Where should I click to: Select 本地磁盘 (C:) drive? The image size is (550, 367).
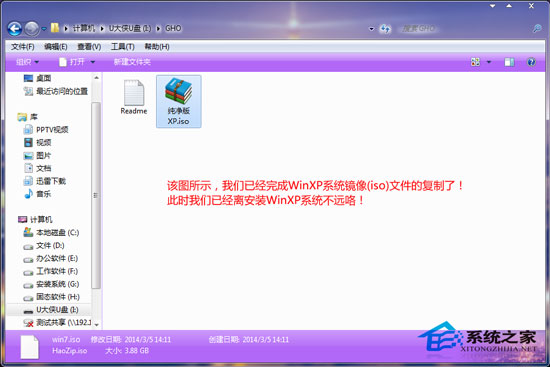click(x=51, y=233)
